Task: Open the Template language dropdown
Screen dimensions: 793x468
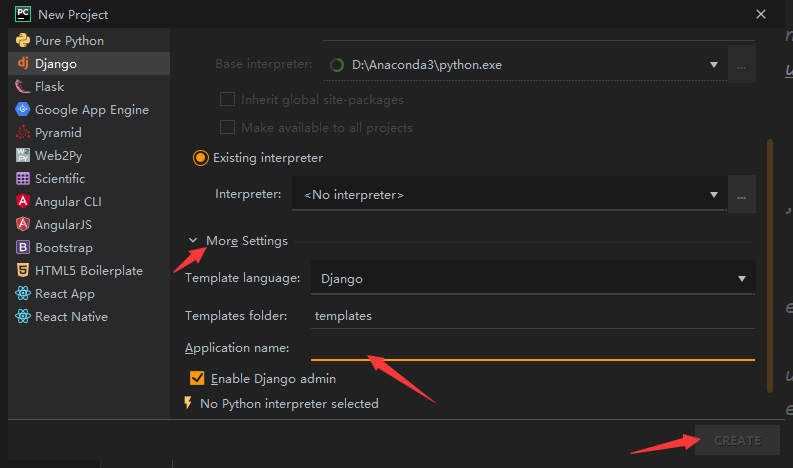Action: (533, 278)
